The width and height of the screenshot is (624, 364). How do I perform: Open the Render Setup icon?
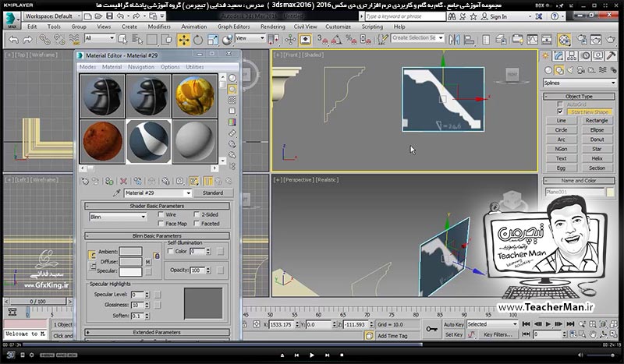[581, 40]
